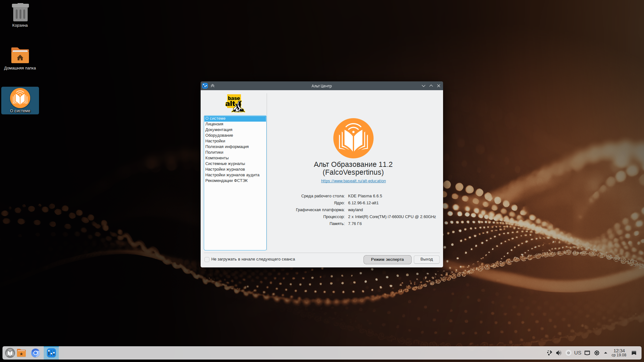Open the Лицензия section

click(235, 124)
